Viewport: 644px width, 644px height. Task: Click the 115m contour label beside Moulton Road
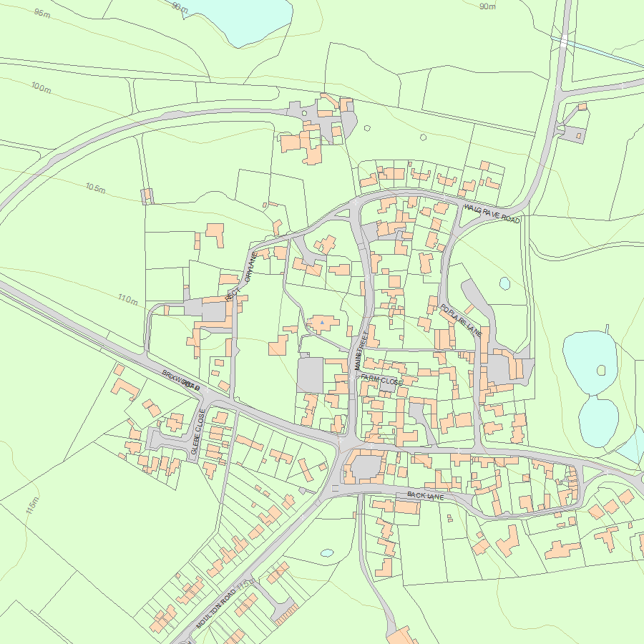coord(248,584)
